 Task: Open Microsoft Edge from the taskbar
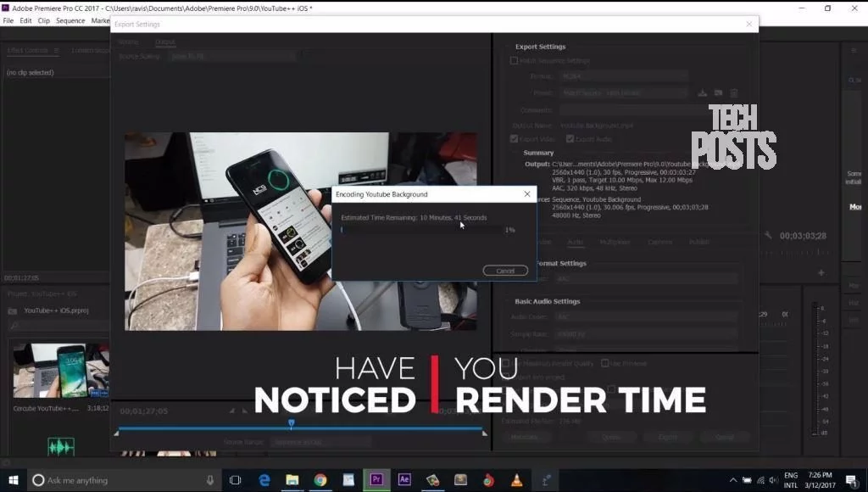tap(264, 480)
